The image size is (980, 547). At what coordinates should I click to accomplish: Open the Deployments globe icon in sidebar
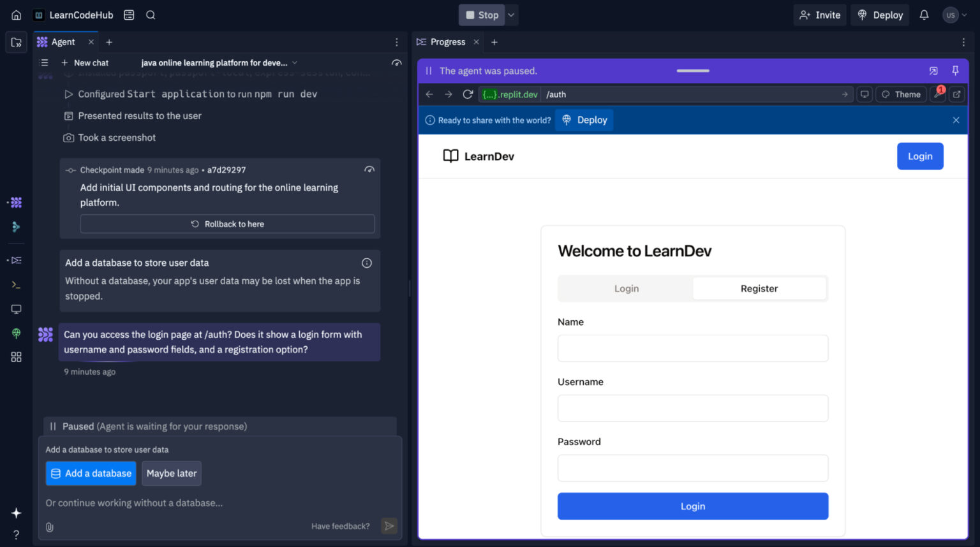pyautogui.click(x=16, y=333)
